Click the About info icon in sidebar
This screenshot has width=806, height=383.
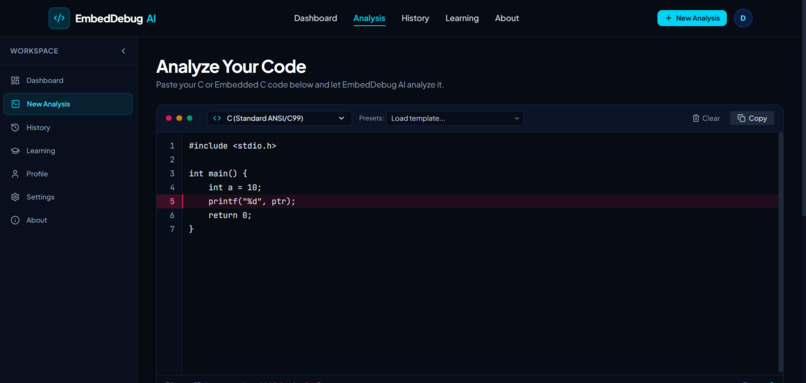point(15,220)
